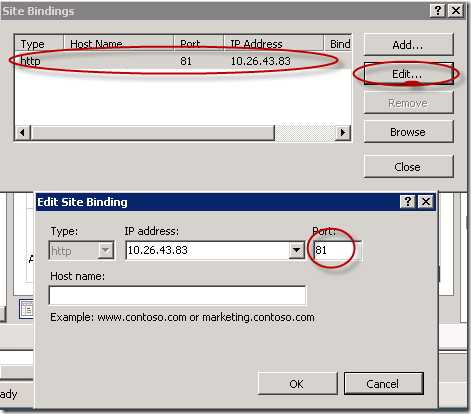Open help in Edit Site Binding title bar
This screenshot has width=471, height=414.
(x=408, y=202)
